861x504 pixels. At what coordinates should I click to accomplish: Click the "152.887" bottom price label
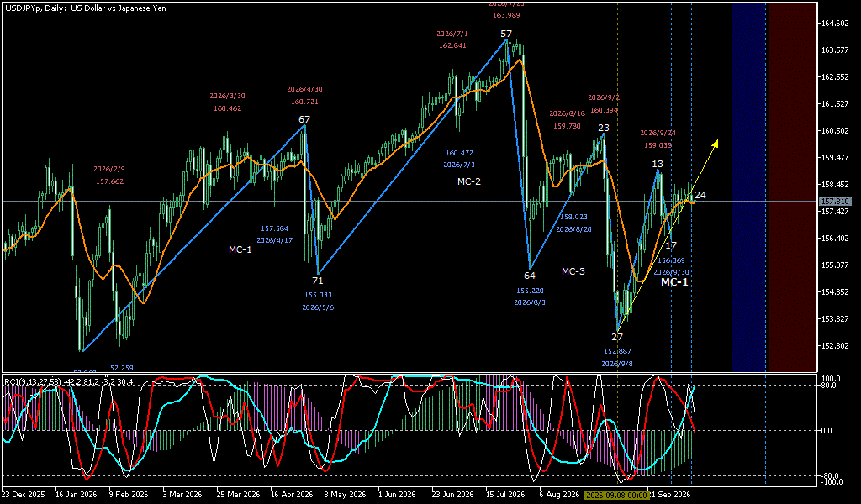click(617, 351)
